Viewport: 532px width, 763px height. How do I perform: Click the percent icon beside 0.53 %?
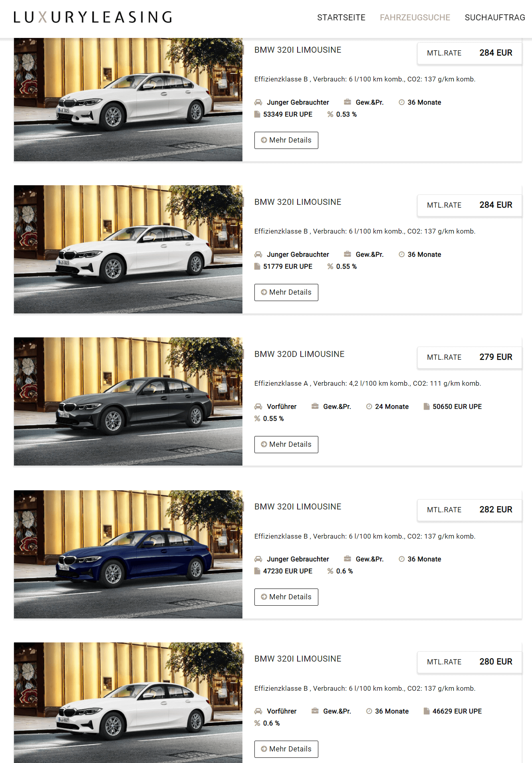click(x=330, y=114)
